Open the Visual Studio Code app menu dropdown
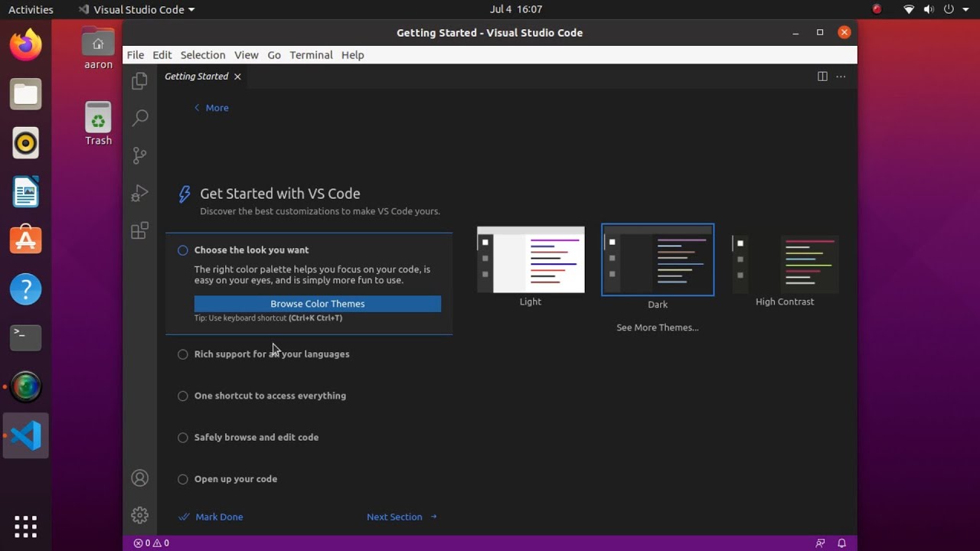980x551 pixels. (x=136, y=9)
